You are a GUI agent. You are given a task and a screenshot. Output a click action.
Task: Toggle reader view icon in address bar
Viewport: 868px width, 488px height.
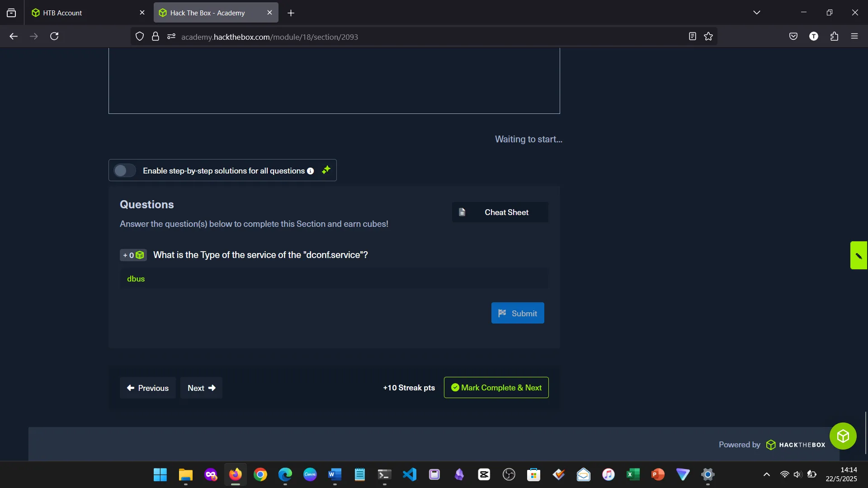pos(692,37)
